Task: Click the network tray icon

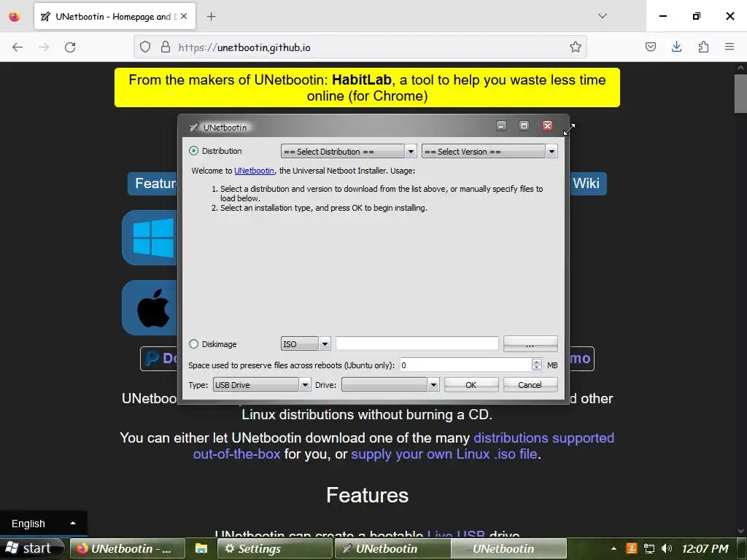Action: coord(649,548)
